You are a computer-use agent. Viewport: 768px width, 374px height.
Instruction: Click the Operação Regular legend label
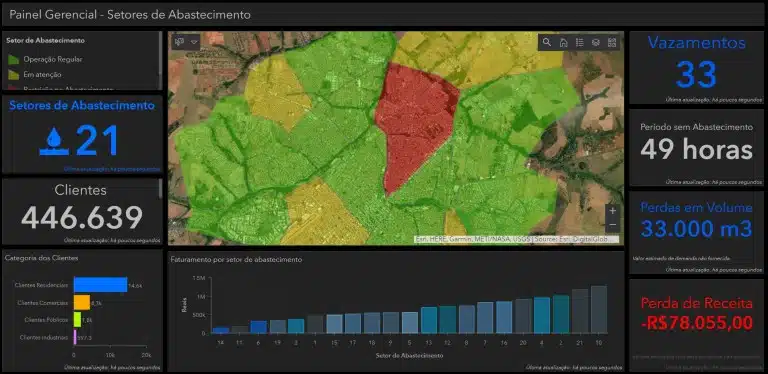coord(53,59)
